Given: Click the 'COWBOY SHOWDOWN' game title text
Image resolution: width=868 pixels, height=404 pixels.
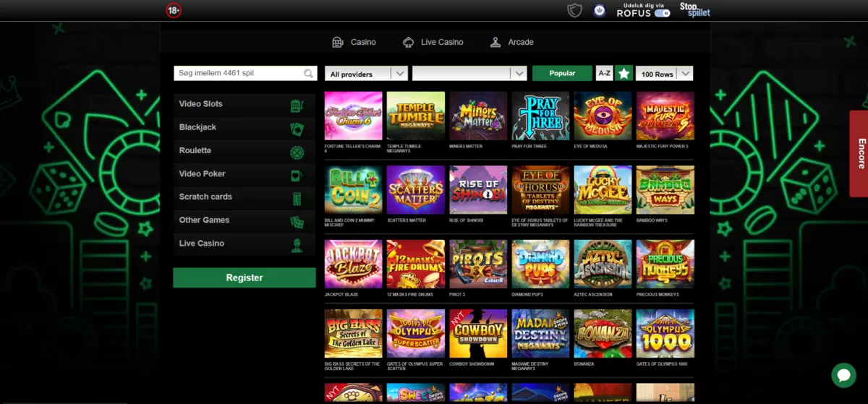Looking at the screenshot, I should 472,364.
